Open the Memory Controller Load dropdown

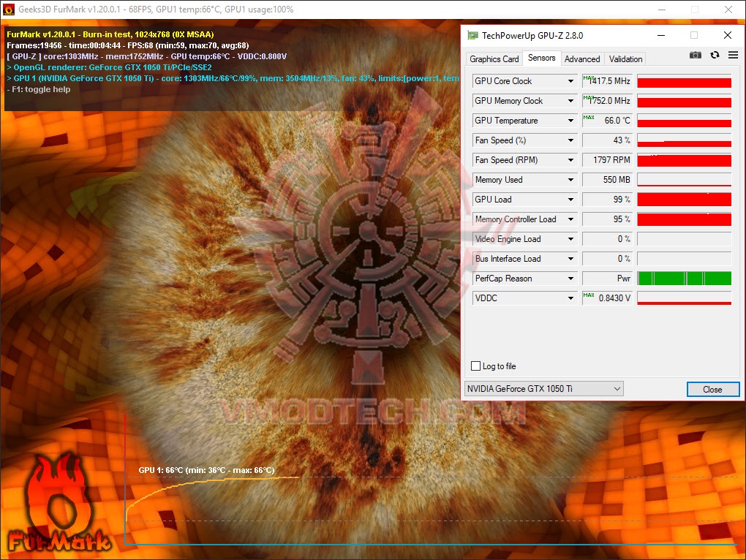pyautogui.click(x=570, y=219)
